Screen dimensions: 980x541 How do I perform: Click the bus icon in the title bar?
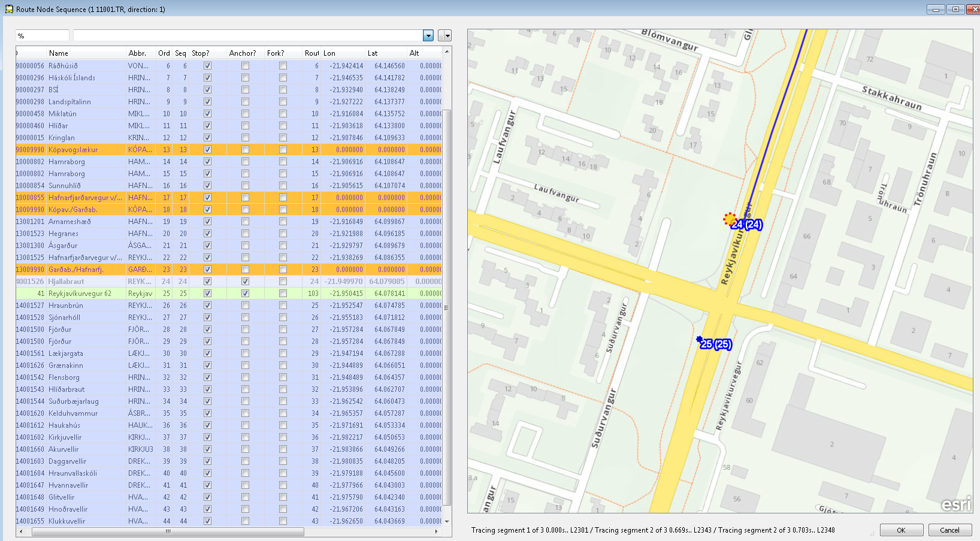(x=9, y=9)
